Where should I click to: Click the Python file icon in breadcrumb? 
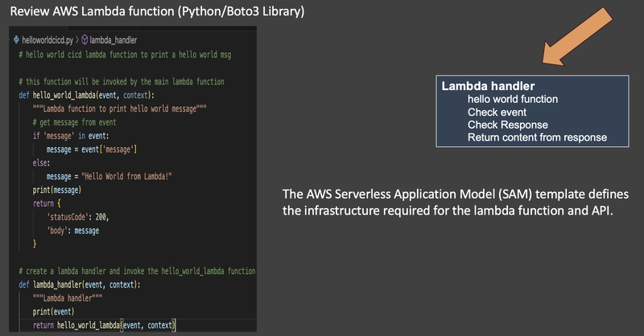click(16, 40)
